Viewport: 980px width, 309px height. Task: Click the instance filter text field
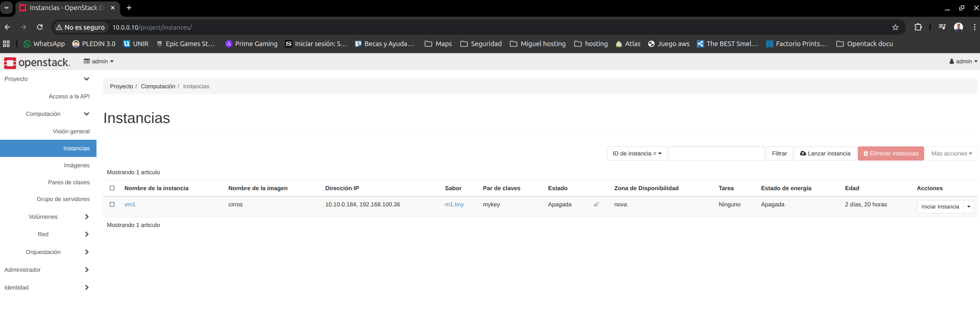(x=716, y=154)
